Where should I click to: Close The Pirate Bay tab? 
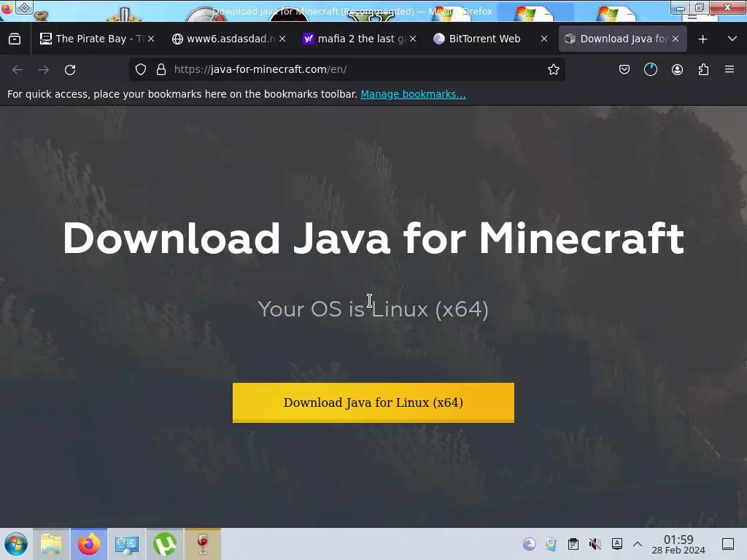click(x=151, y=39)
